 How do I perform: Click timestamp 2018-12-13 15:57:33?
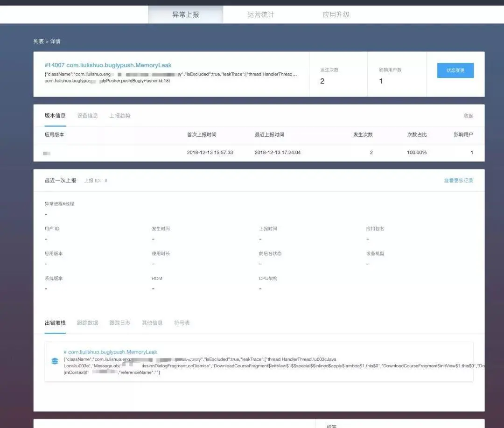(x=210, y=153)
